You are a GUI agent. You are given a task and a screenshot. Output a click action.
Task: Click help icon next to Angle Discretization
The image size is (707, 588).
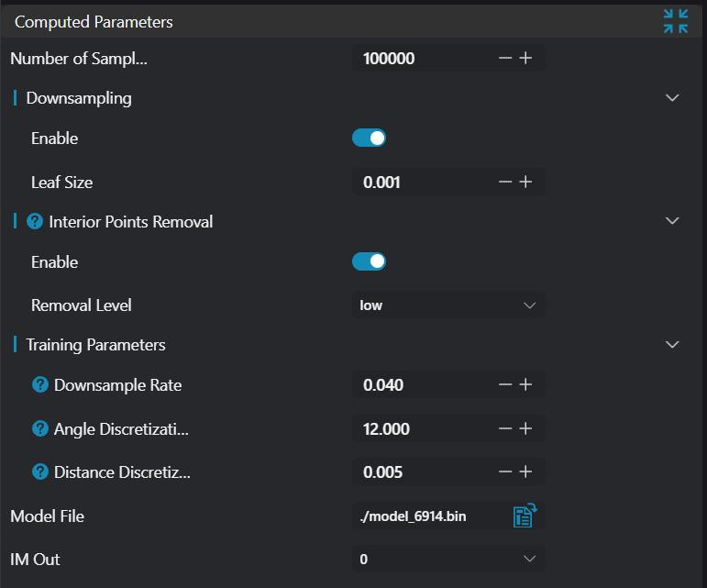[39, 428]
